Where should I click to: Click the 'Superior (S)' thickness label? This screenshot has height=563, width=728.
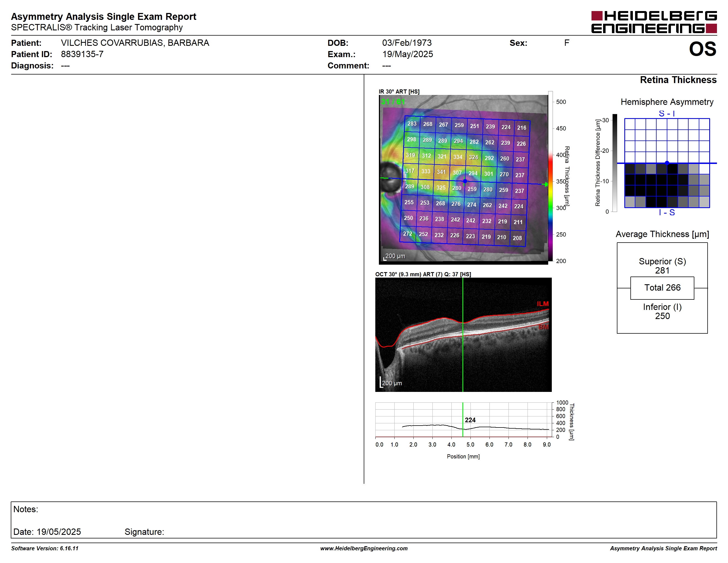[x=662, y=261]
